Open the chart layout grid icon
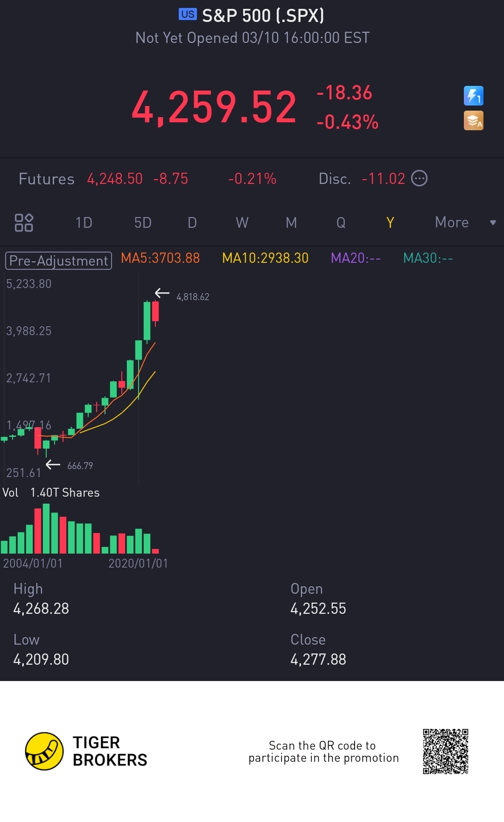The height and width of the screenshot is (822, 504). (24, 223)
